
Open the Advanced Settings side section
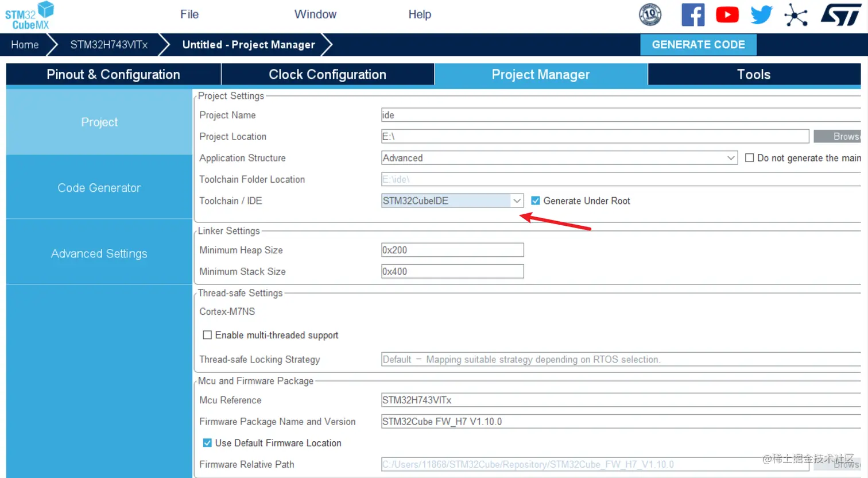click(x=99, y=253)
